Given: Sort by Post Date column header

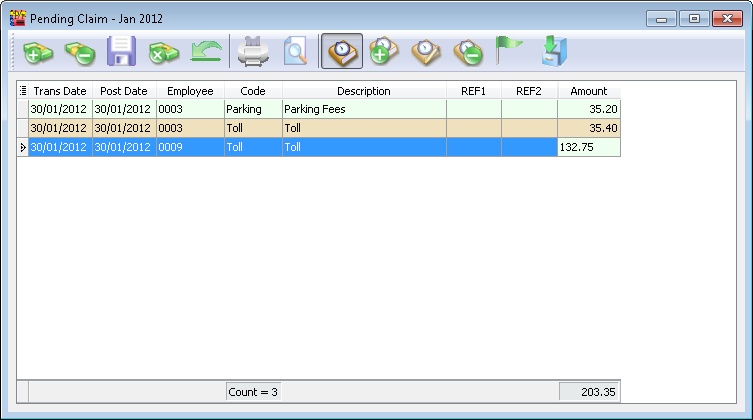Looking at the screenshot, I should pyautogui.click(x=124, y=91).
